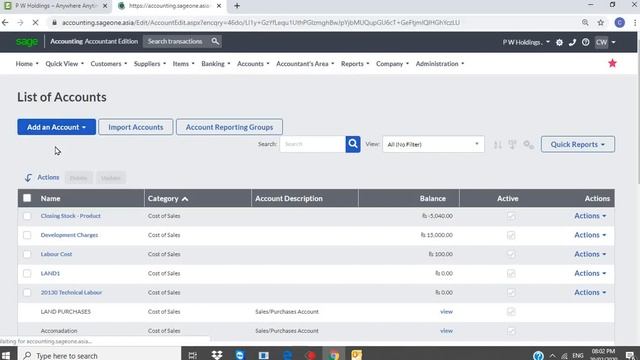Open the Banking menu
This screenshot has height=360, width=640.
(216, 64)
